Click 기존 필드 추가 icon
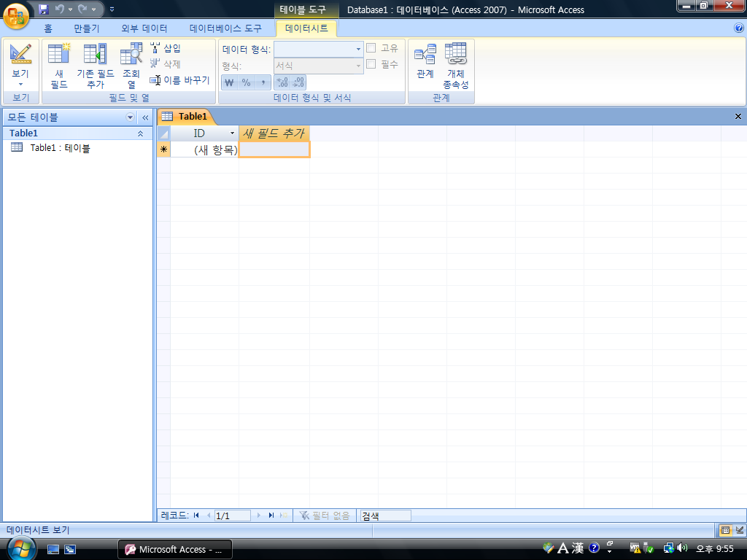 coord(96,66)
